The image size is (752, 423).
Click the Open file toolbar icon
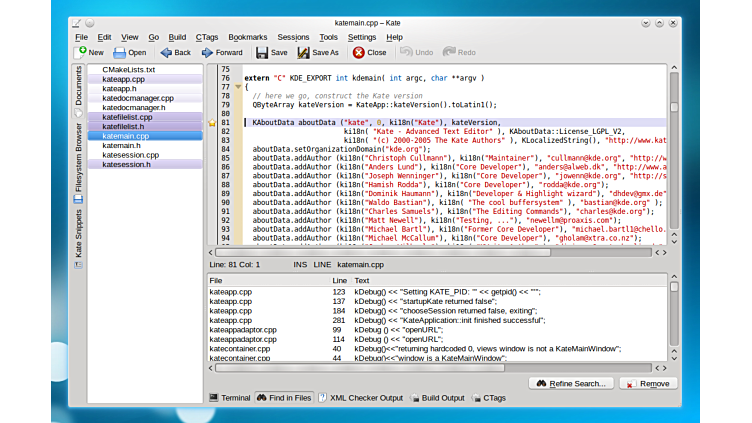[x=120, y=52]
